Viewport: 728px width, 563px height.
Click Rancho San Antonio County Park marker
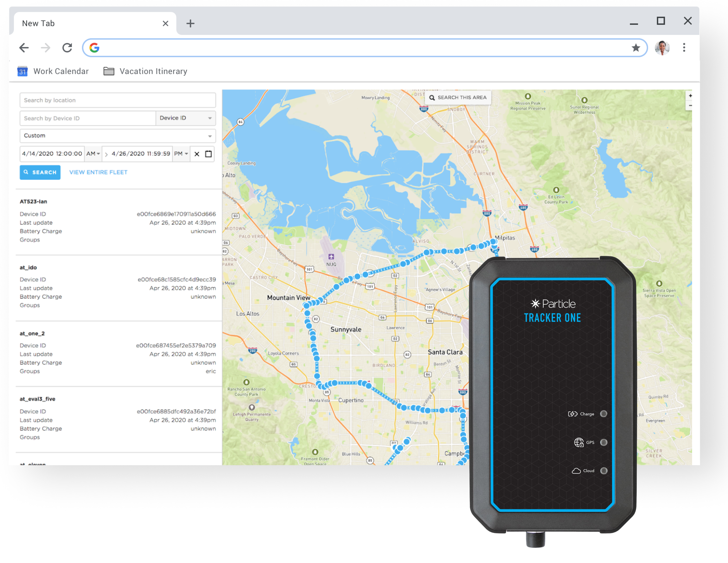[x=246, y=382]
